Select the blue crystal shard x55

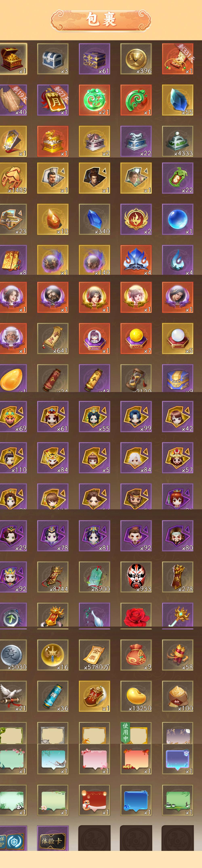click(177, 100)
